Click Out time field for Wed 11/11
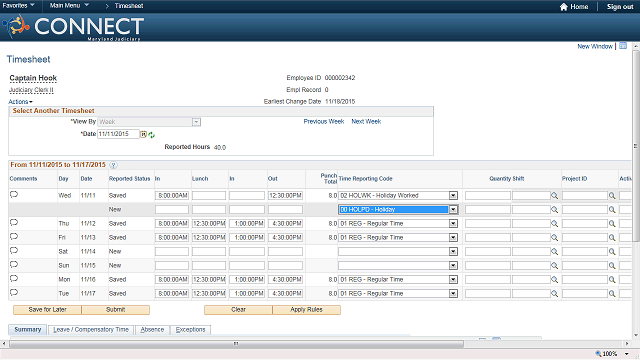640x360 pixels. (x=285, y=196)
